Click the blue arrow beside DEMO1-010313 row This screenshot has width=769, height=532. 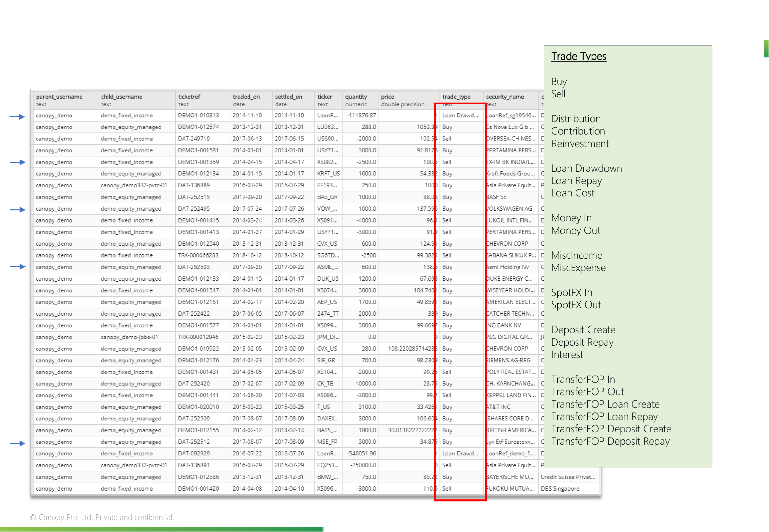coord(17,117)
